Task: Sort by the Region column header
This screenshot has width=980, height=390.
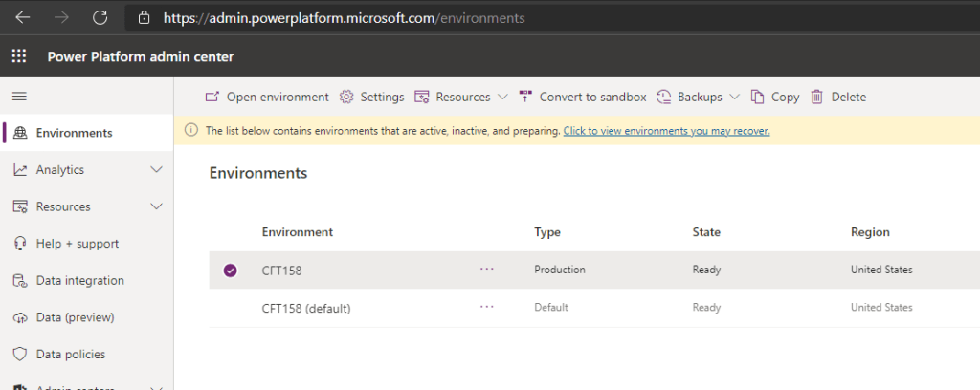Action: (x=870, y=232)
